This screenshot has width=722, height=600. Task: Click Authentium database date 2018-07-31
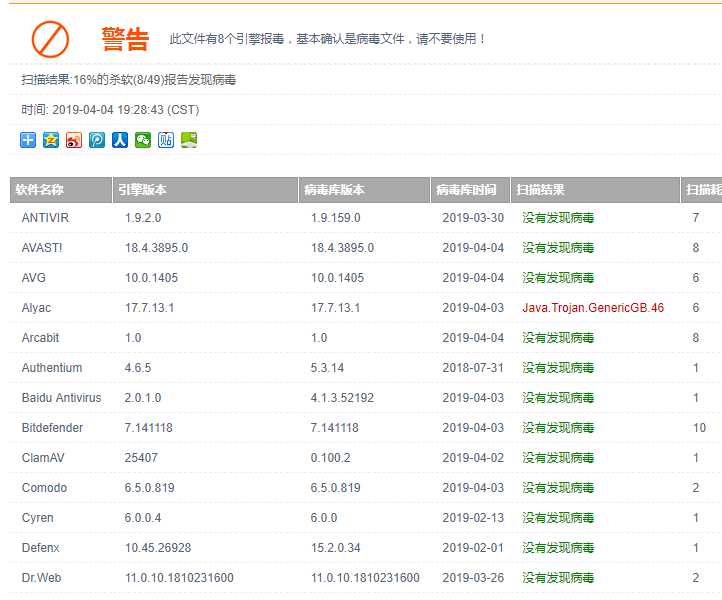tap(473, 367)
